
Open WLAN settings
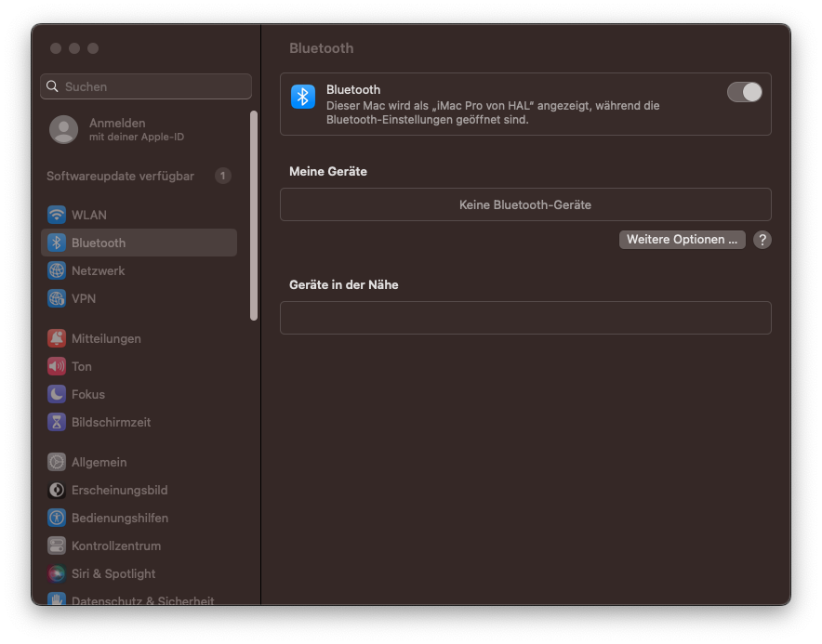139,215
